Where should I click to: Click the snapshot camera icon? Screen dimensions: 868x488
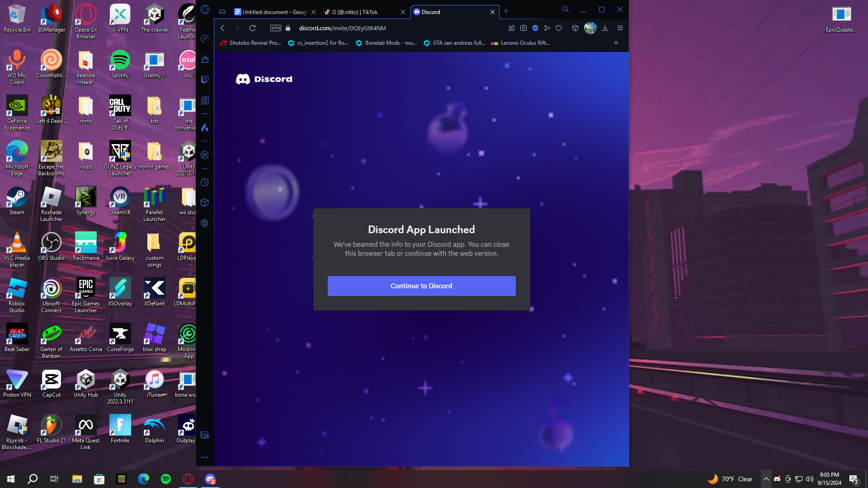(524, 28)
